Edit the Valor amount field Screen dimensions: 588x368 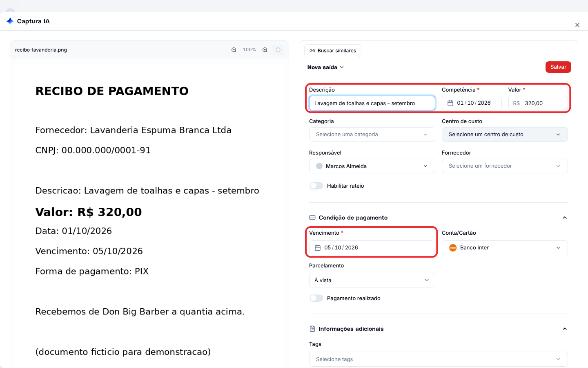[538, 103]
